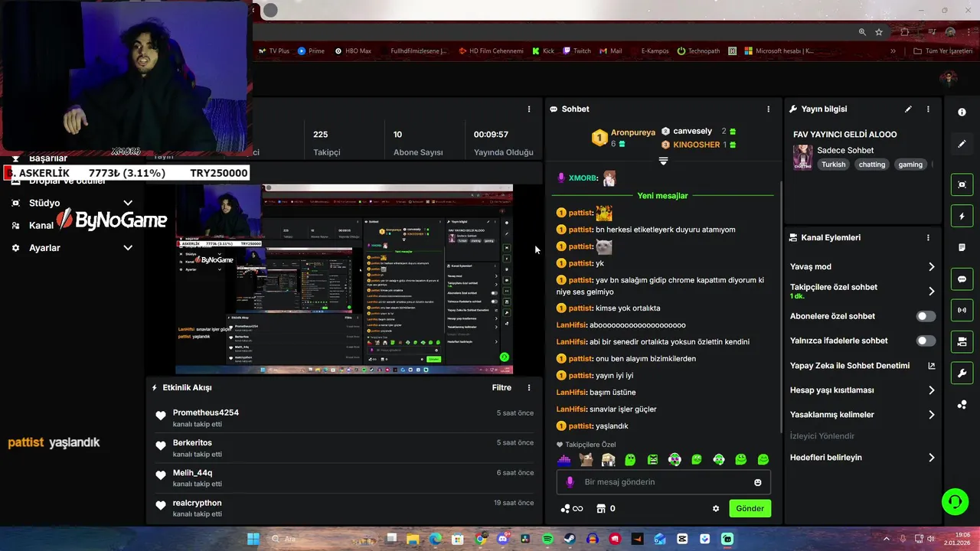Image resolution: width=980 pixels, height=551 pixels.
Task: Click the chat bubble sidebar icon
Action: [962, 279]
